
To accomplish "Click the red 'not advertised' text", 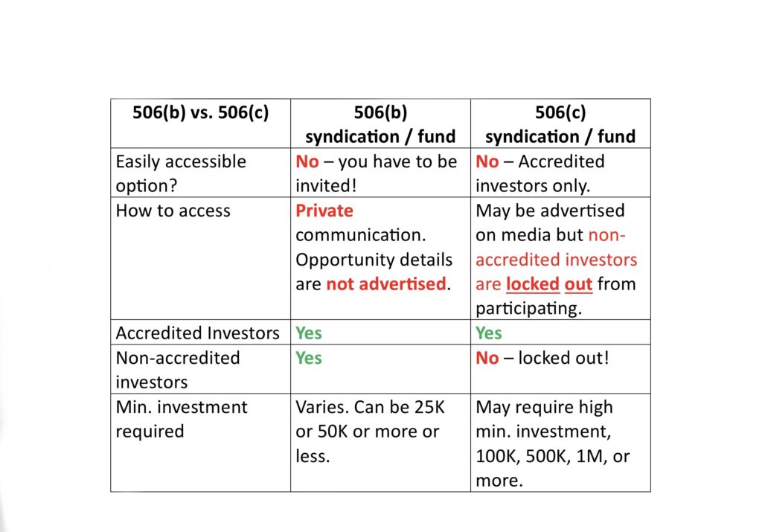I will tap(386, 283).
